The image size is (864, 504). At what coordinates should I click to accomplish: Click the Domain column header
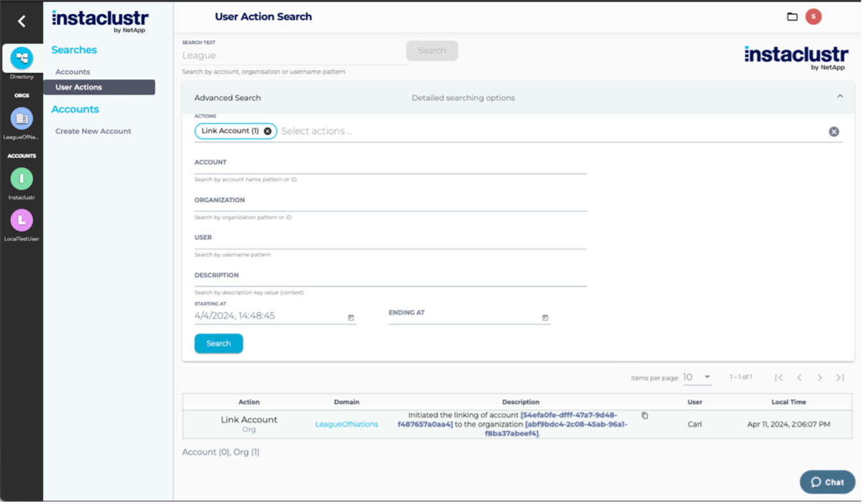point(346,402)
